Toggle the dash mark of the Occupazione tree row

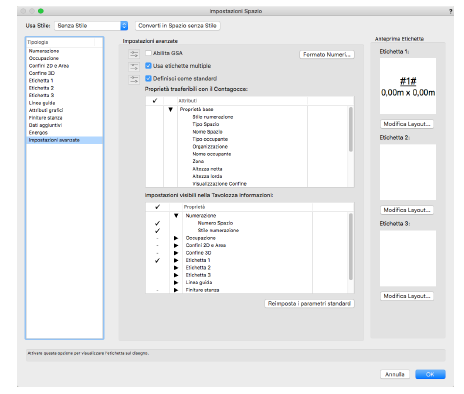[157, 238]
